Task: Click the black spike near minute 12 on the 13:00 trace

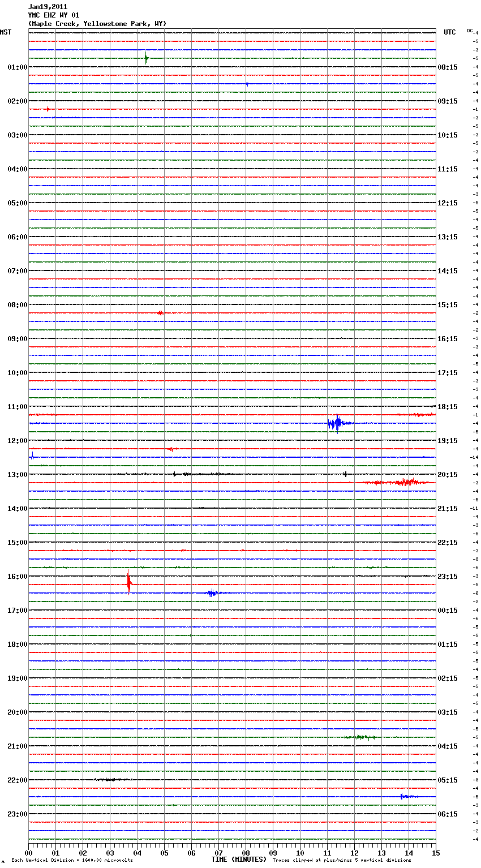Action: pos(345,474)
